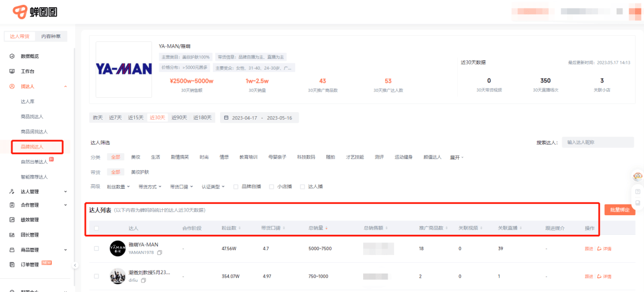
Task: Click 跟进 for the 雅萌YA-MAN row
Action: [x=589, y=249]
